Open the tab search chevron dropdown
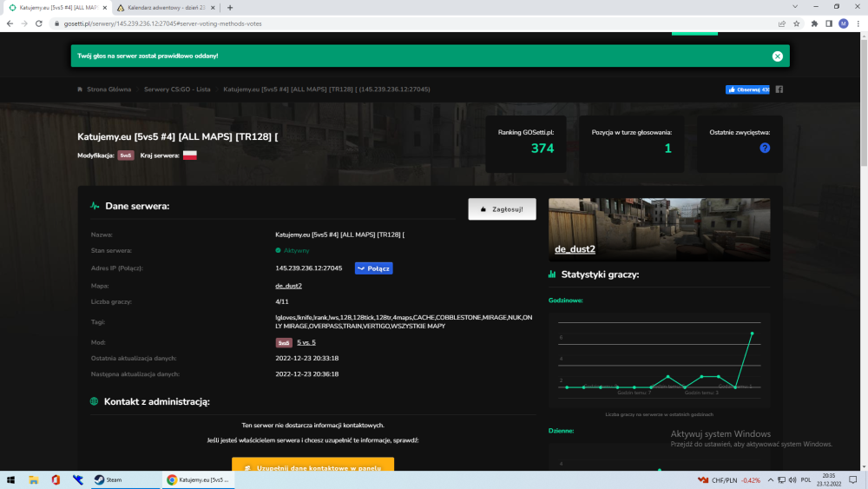 [x=795, y=7]
